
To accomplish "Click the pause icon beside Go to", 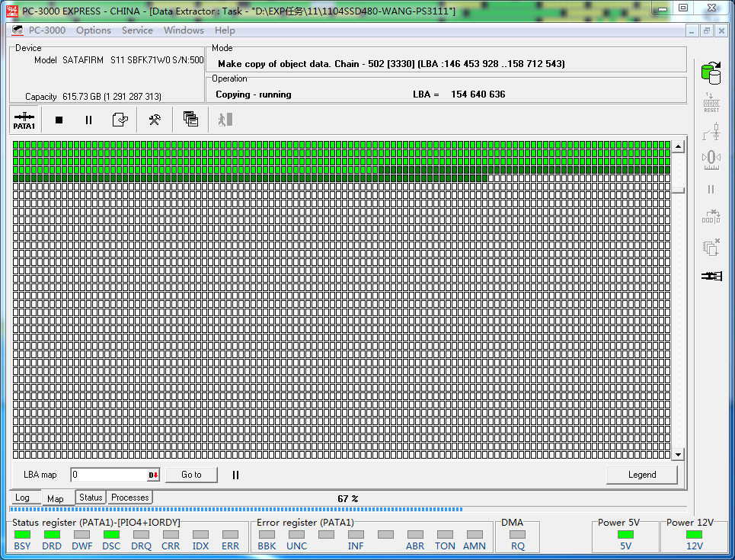I will [235, 475].
